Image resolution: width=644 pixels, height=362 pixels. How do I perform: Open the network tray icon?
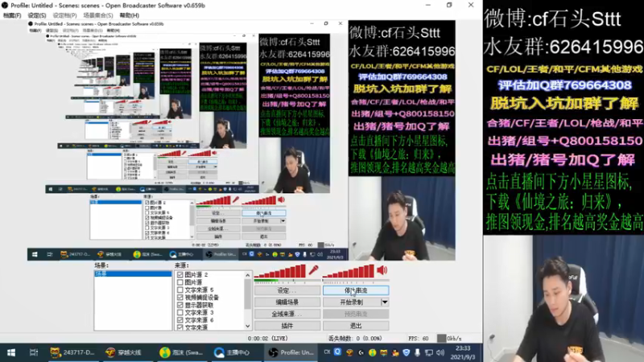(429, 352)
